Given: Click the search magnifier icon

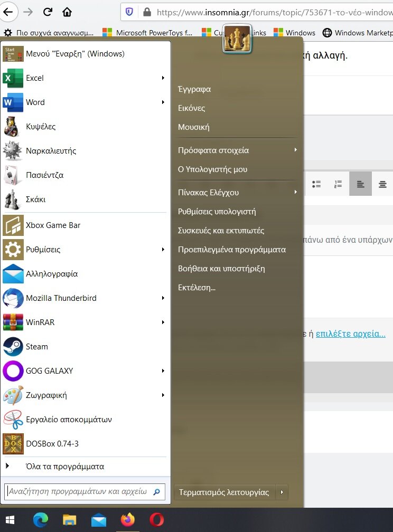Looking at the screenshot, I should click(x=156, y=492).
